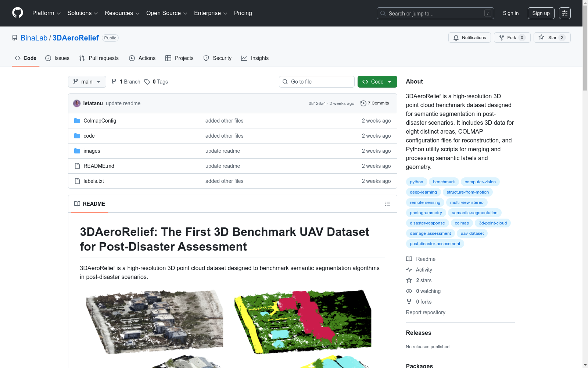Viewport: 588px width, 368px height.
Task: Click the 3DAeroRelief repository name link
Action: click(x=76, y=38)
